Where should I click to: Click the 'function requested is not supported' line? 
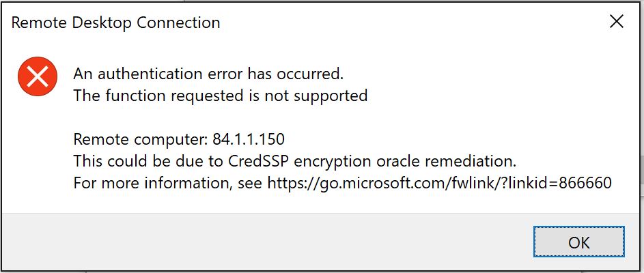pyautogui.click(x=220, y=96)
